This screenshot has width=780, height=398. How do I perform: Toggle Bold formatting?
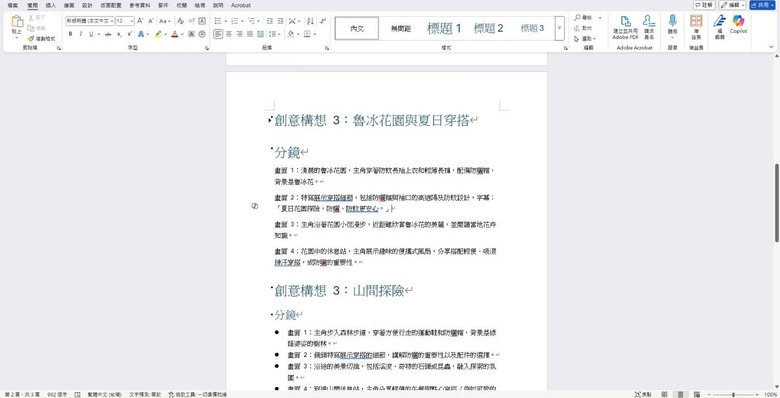(x=70, y=34)
